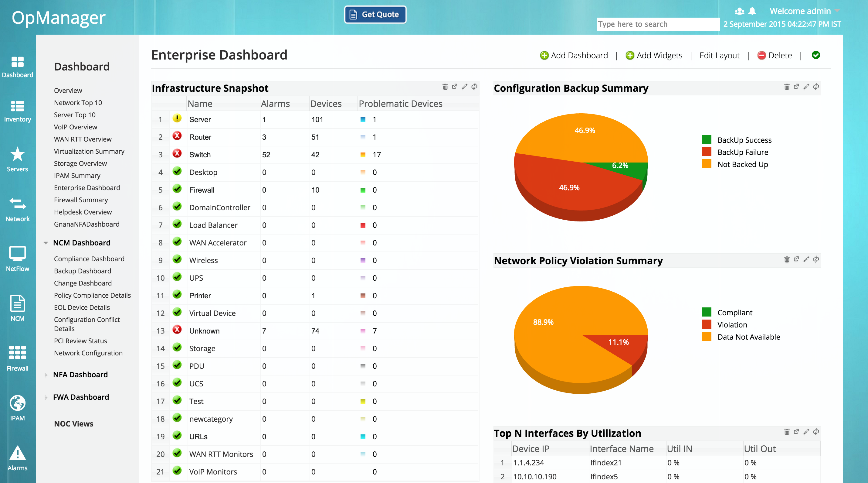Click the notification bell icon
868x483 pixels.
[752, 11]
